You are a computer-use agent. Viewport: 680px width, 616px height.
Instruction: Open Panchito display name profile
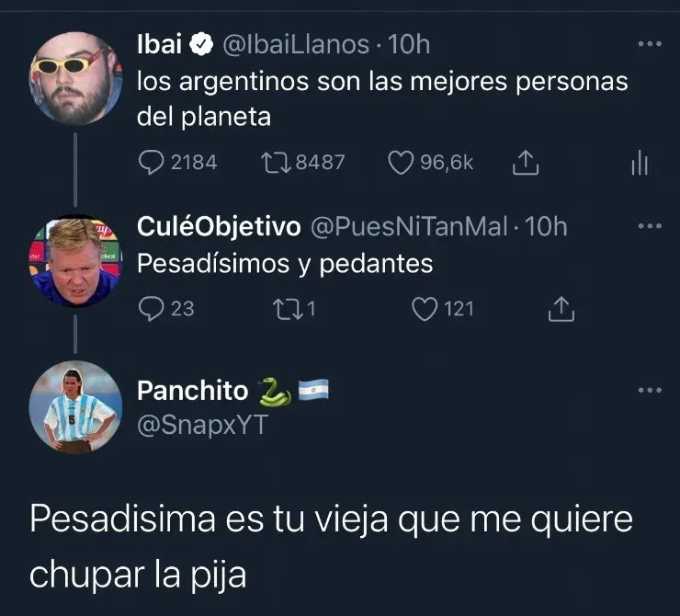(x=192, y=391)
